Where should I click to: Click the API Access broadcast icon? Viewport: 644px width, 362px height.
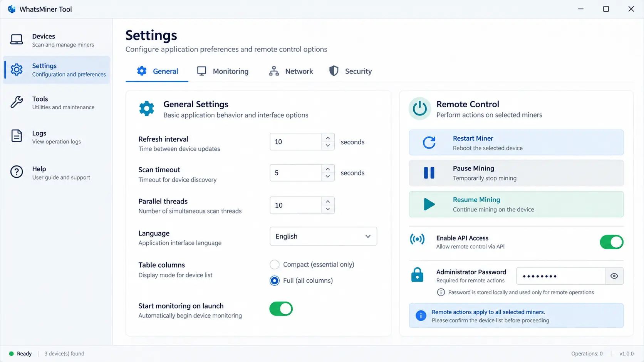click(417, 239)
